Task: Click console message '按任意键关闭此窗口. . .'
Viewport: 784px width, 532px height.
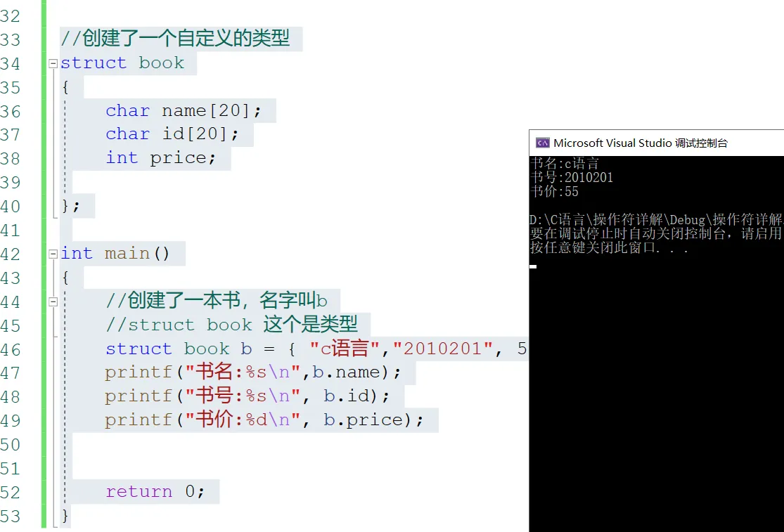Action: tap(609, 248)
